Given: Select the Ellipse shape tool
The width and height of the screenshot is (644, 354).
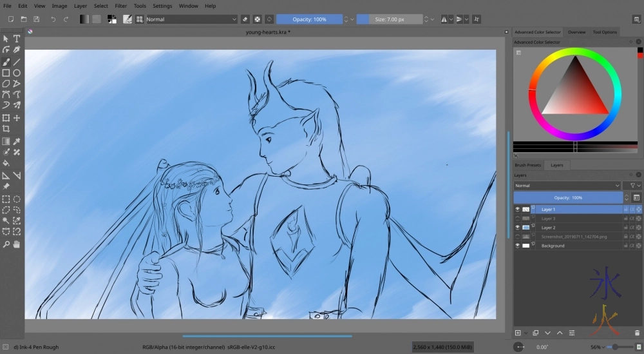Looking at the screenshot, I should [17, 73].
